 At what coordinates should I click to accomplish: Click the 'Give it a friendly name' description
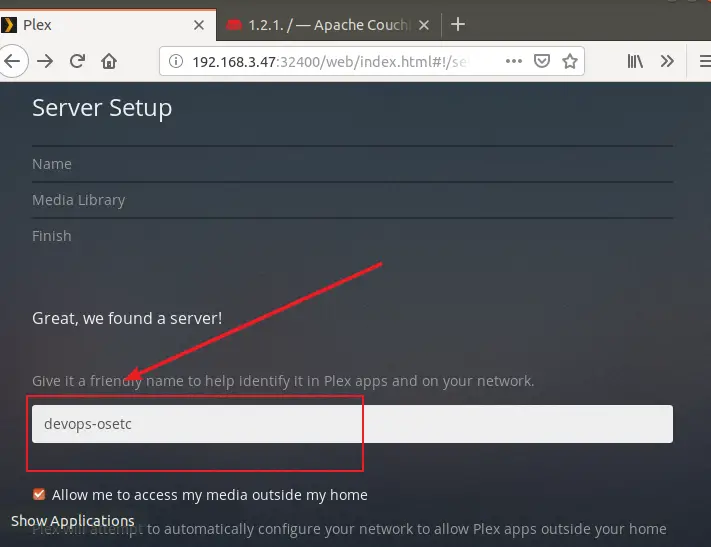coord(283,381)
